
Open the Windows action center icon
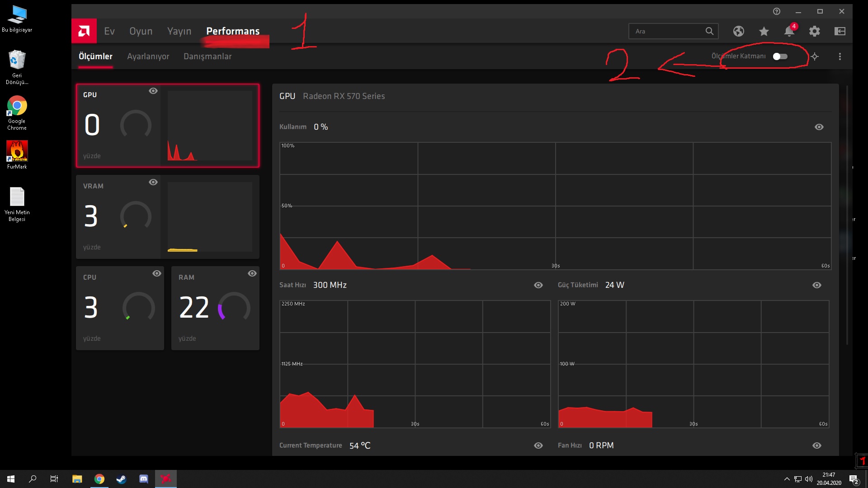pos(854,479)
